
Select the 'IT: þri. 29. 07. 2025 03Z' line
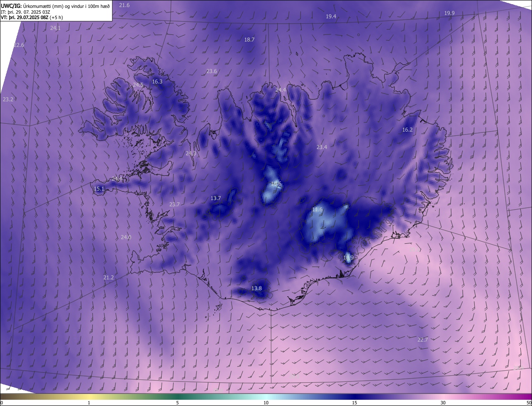(26, 12)
